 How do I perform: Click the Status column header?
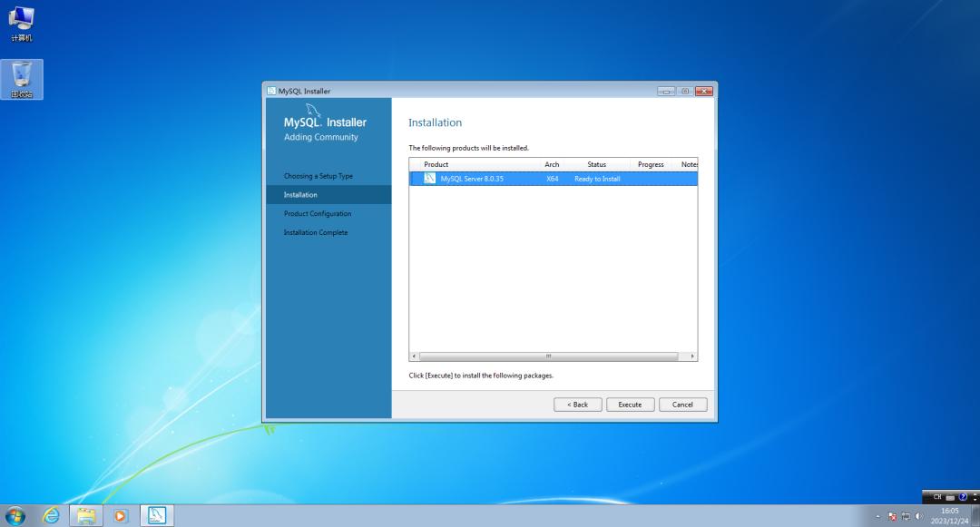point(597,164)
